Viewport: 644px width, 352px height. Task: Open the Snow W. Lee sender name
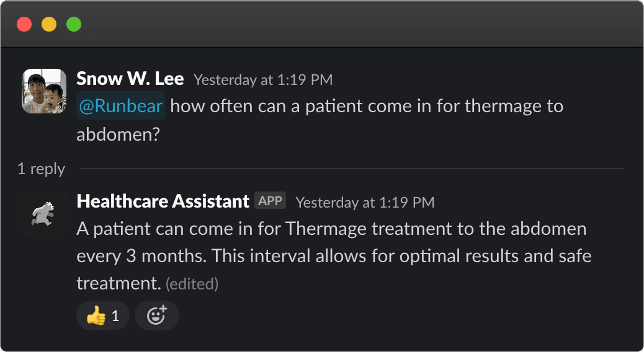(130, 79)
